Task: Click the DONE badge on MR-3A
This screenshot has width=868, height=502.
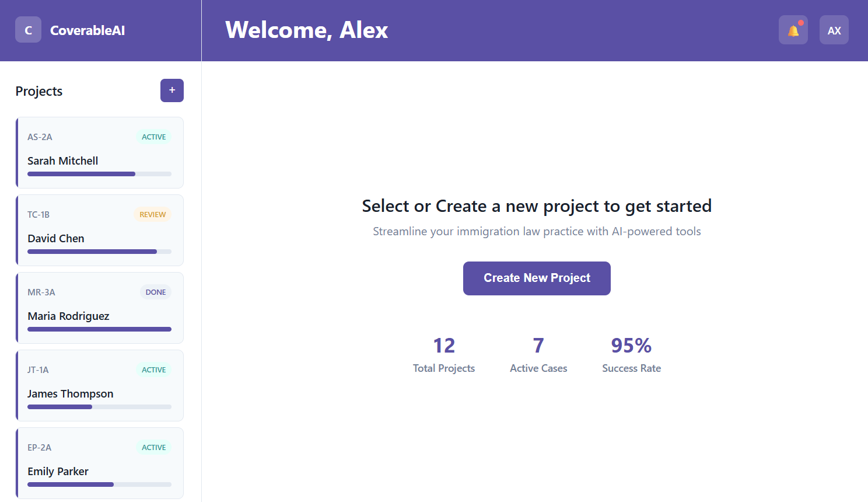Action: [x=156, y=292]
